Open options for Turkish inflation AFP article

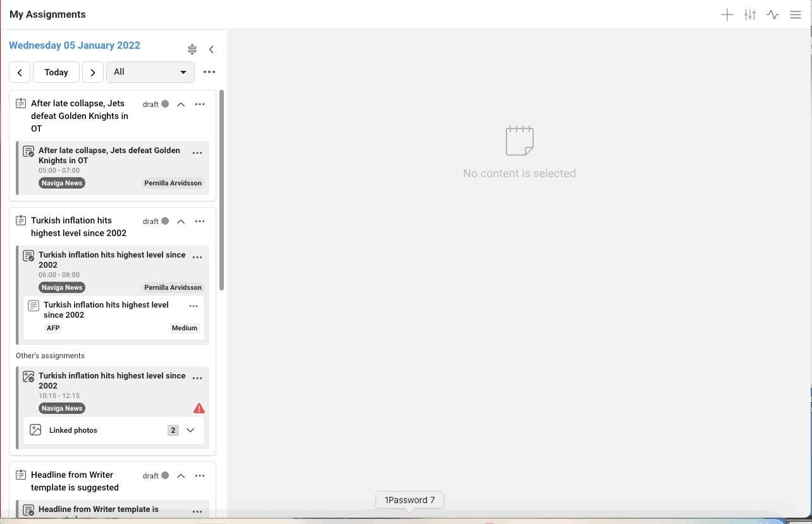click(x=194, y=306)
